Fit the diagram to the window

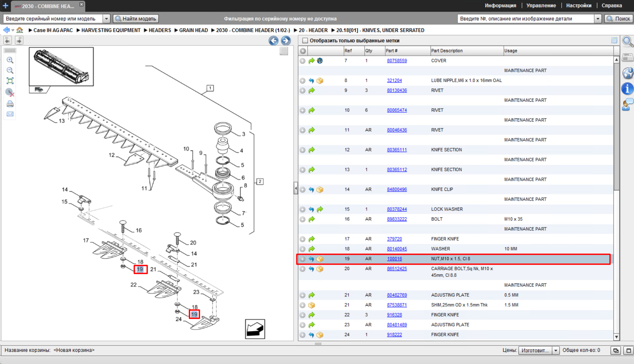10,81
